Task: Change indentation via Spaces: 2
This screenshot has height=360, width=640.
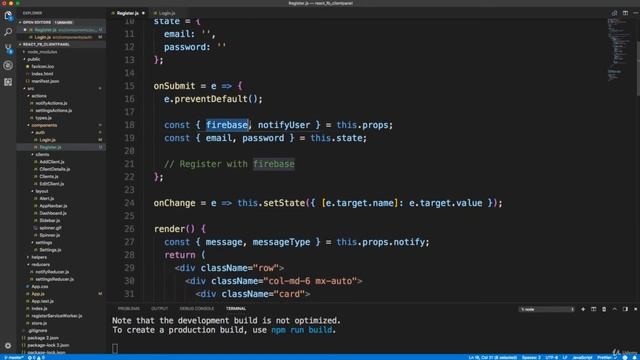Action: (531, 358)
